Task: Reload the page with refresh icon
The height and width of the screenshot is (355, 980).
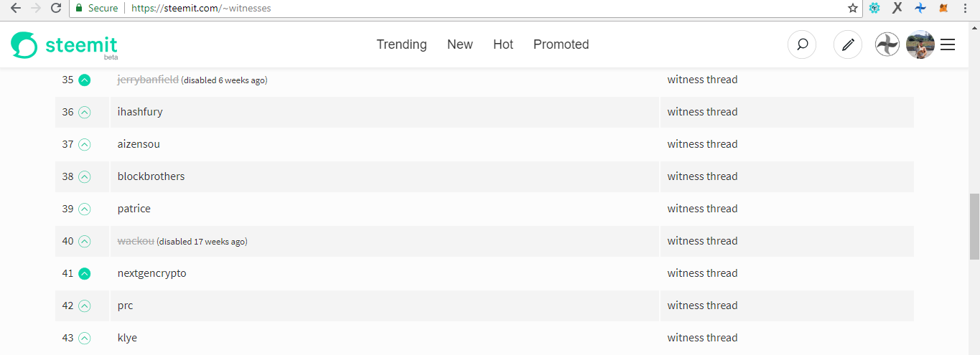Action: click(56, 9)
